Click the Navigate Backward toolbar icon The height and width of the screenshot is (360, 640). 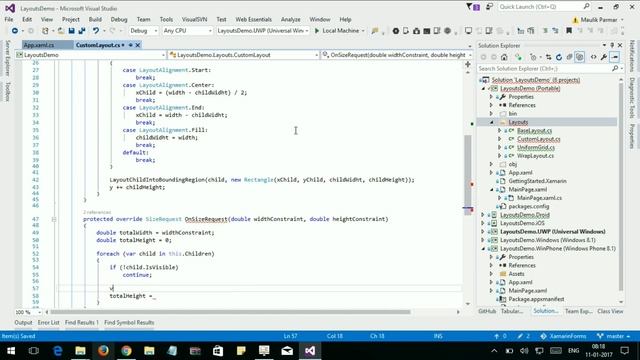pyautogui.click(x=15, y=31)
